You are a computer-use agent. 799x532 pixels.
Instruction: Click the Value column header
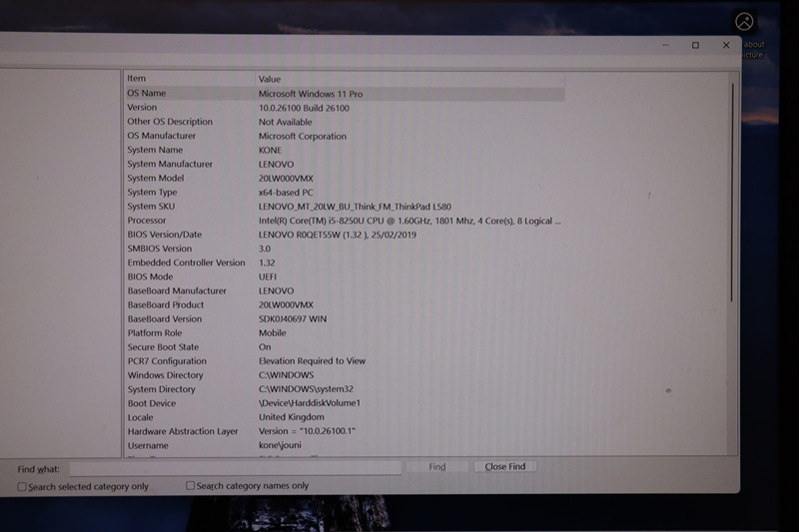click(x=409, y=79)
